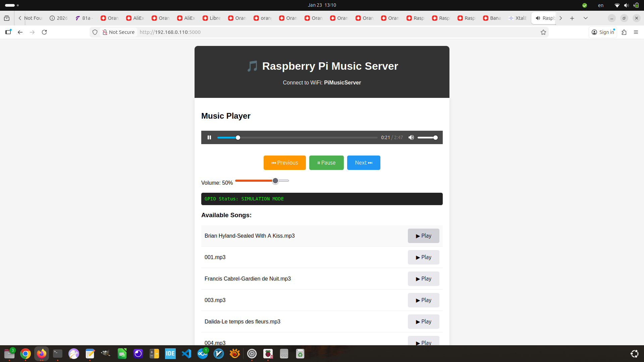Screen dimensions: 644x362
Task: Open the Files manager in dock
Action: tap(9, 354)
